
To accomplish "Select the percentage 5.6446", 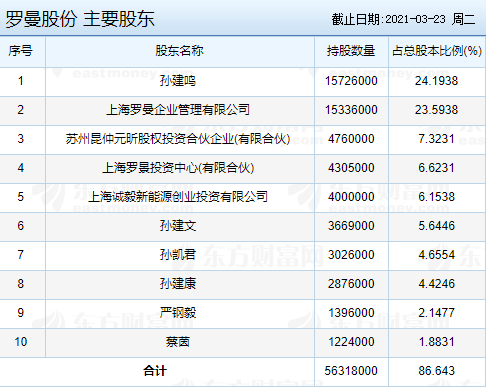I will coord(436,226).
